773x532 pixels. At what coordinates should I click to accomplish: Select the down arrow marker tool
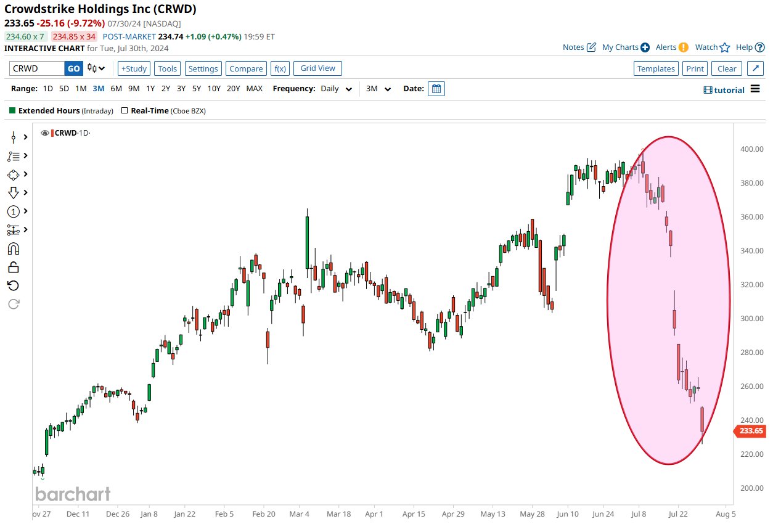pyautogui.click(x=14, y=193)
